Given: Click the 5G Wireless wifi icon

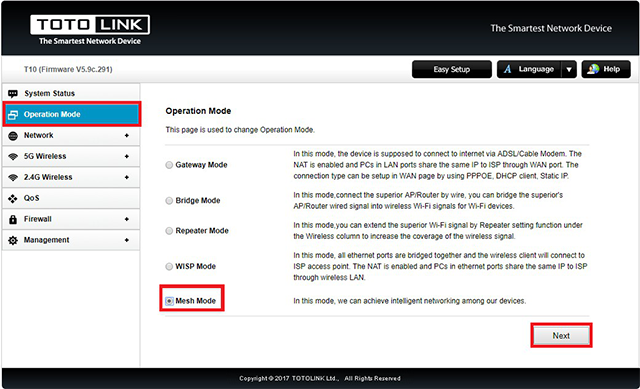Looking at the screenshot, I should click(x=13, y=157).
